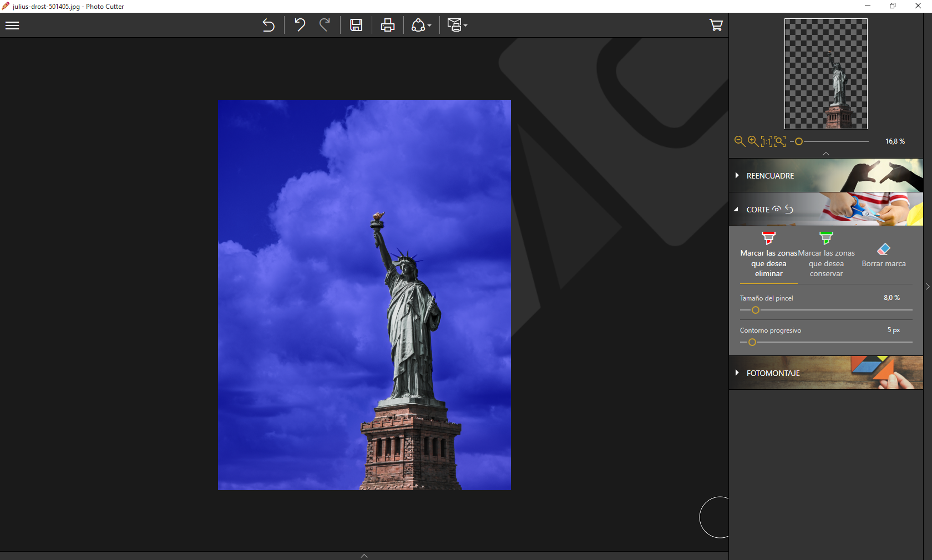Viewport: 932px width, 560px height.
Task: Click the 16,8 % zoom value
Action: (895, 141)
